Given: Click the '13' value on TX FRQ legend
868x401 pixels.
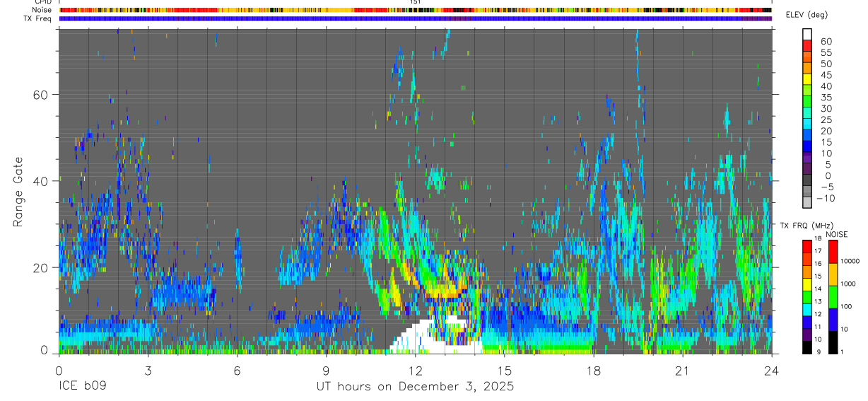Looking at the screenshot, I should 819,301.
